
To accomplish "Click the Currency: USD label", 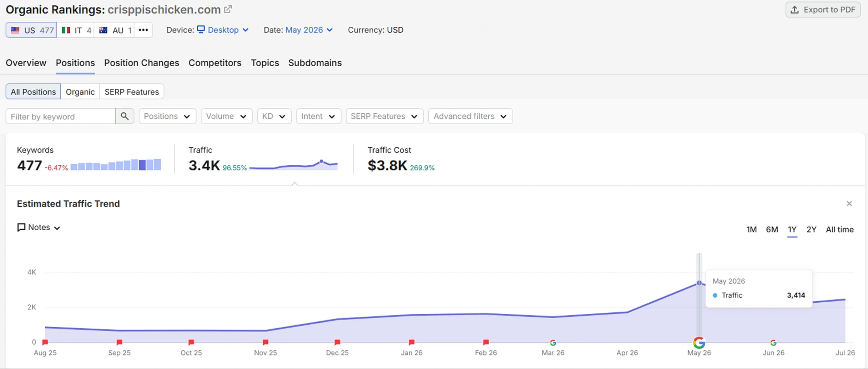I will click(375, 30).
